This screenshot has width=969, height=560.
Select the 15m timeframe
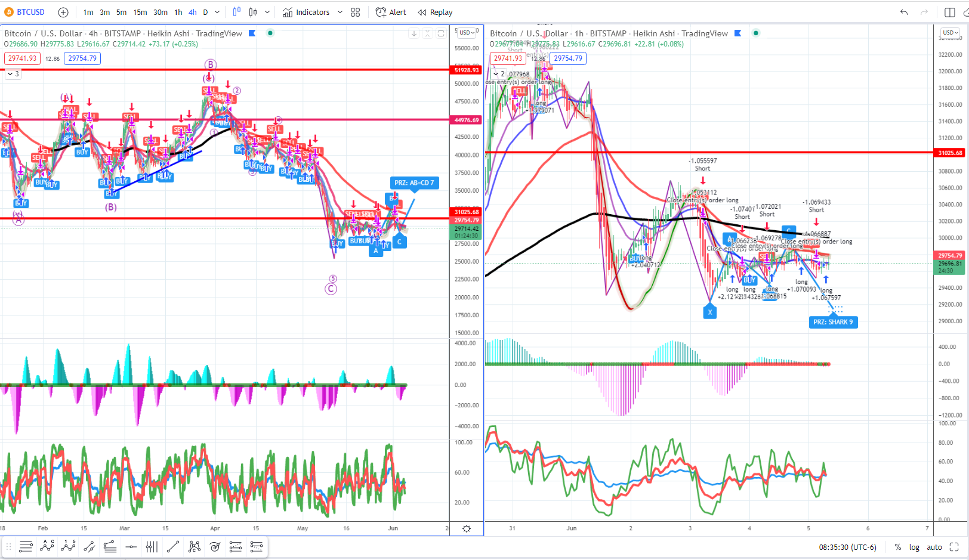click(140, 12)
